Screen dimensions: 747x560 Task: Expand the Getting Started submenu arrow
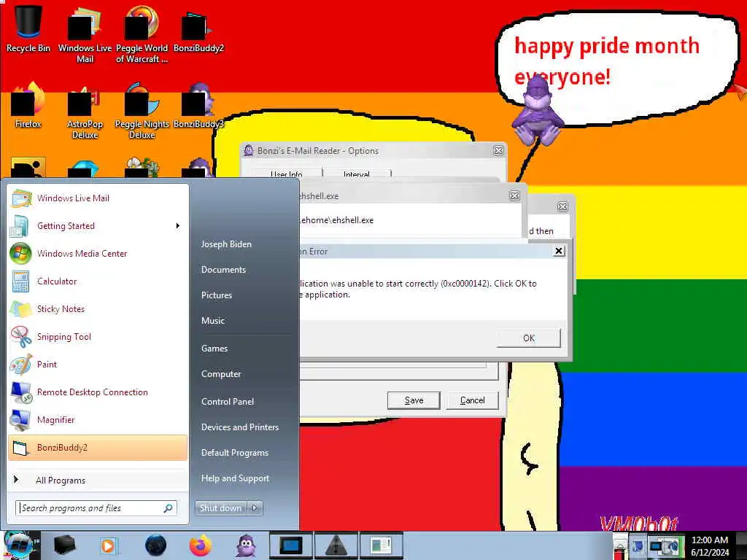click(178, 226)
